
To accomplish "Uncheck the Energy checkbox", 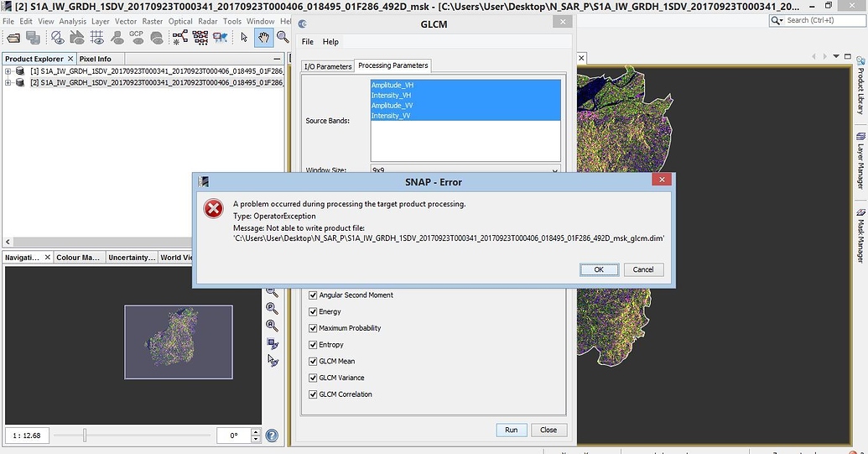I will [313, 311].
